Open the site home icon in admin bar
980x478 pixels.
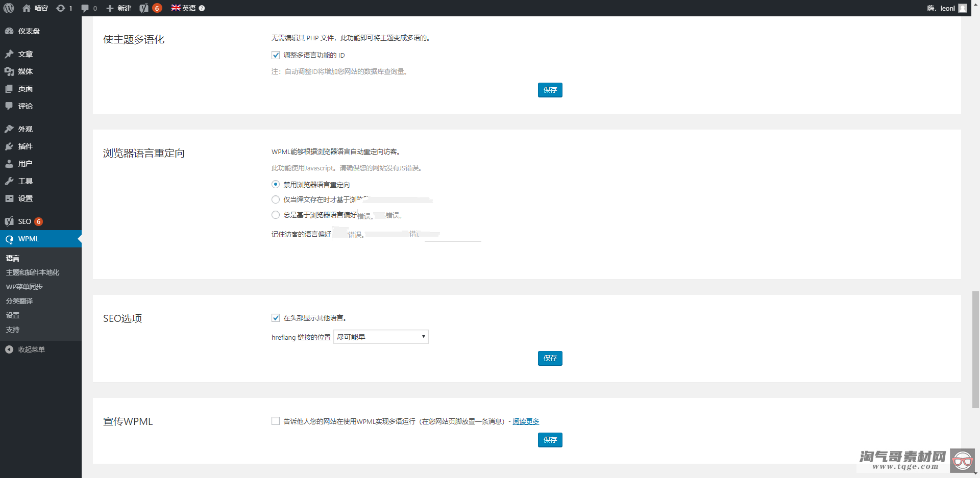[x=27, y=8]
